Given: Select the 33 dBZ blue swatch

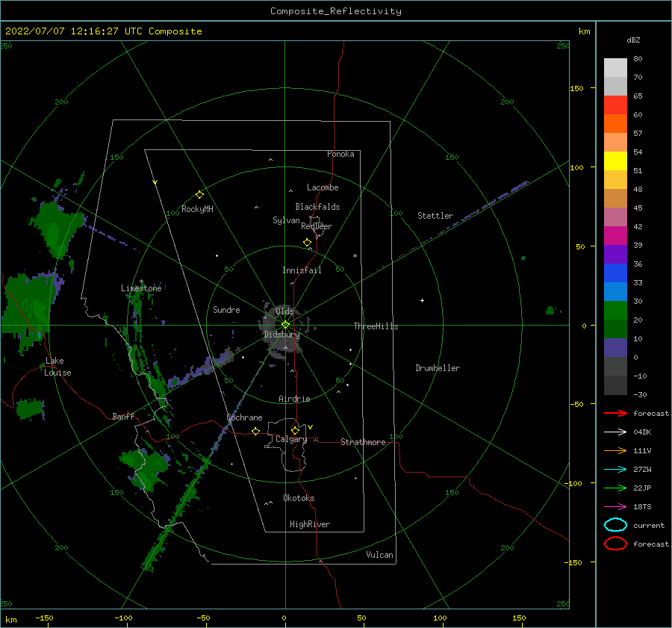Looking at the screenshot, I should [x=615, y=291].
